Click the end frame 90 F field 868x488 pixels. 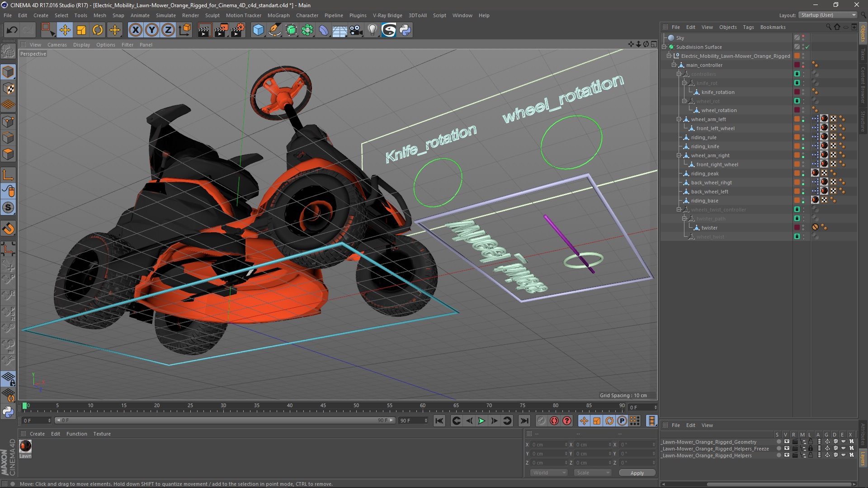(413, 421)
